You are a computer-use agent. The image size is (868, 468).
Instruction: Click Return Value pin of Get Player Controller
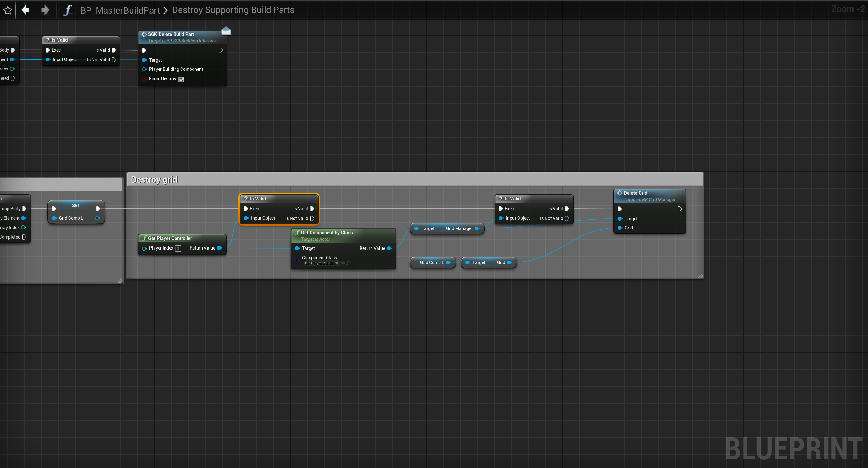coord(219,248)
